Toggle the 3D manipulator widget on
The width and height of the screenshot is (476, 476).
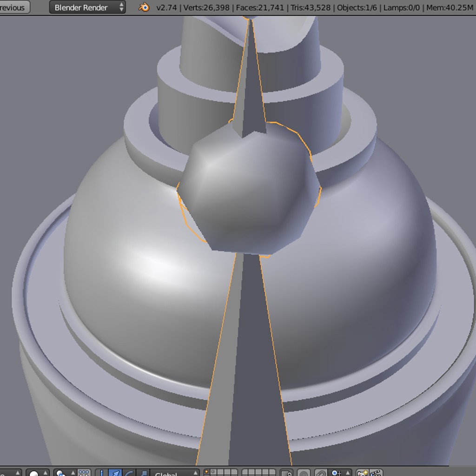point(102,473)
